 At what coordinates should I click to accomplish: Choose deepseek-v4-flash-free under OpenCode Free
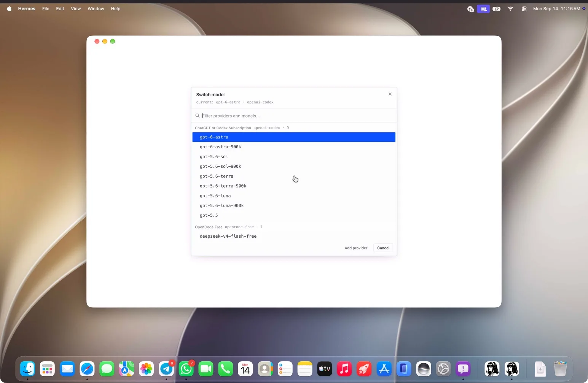[x=294, y=236]
